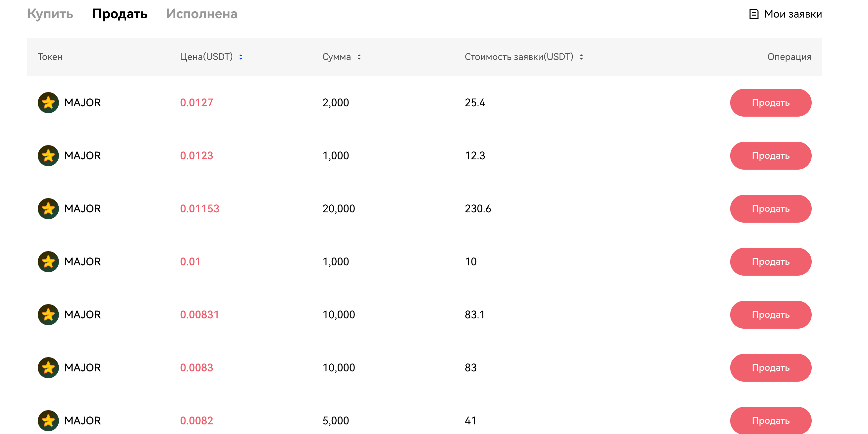Click order value 230.6
The image size is (868, 434).
478,208
